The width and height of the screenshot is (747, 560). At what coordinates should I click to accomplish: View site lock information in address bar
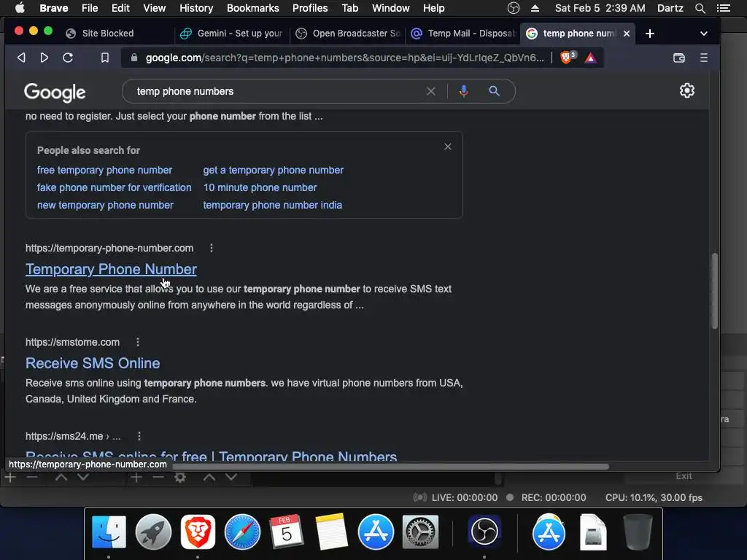134,58
